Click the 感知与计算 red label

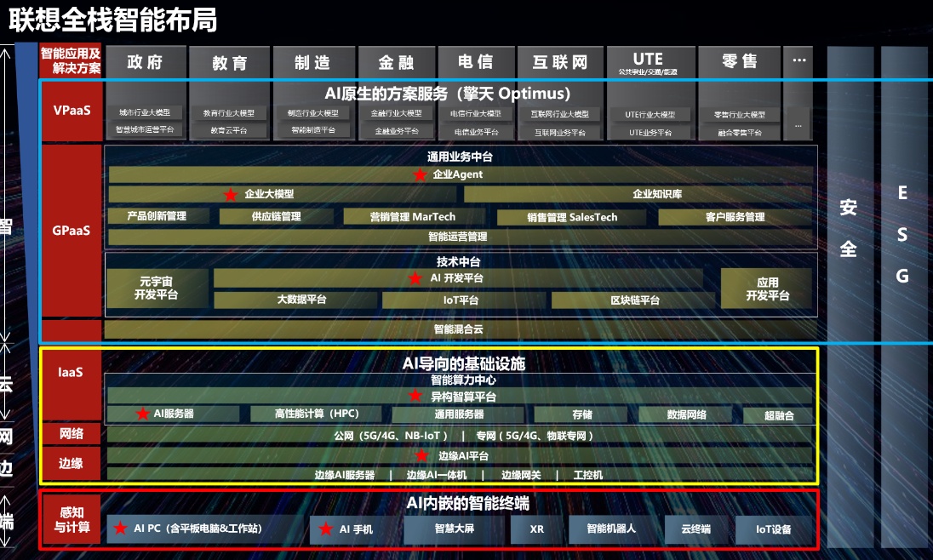(72, 519)
